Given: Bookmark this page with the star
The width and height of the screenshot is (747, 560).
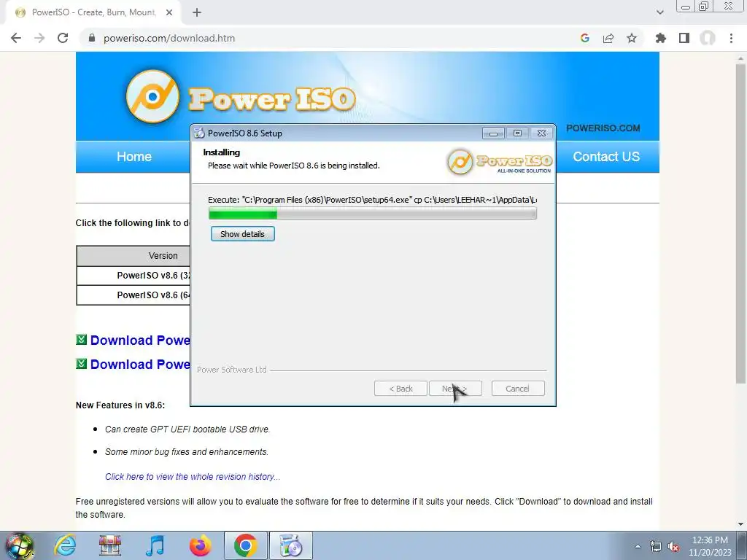Looking at the screenshot, I should [632, 38].
